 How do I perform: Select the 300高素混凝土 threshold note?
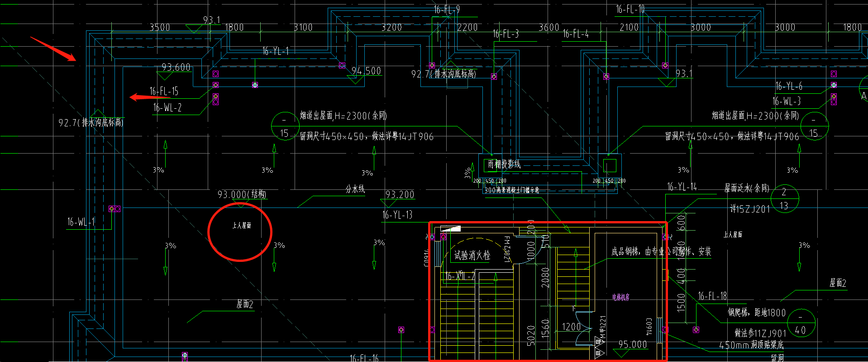pyautogui.click(x=512, y=190)
